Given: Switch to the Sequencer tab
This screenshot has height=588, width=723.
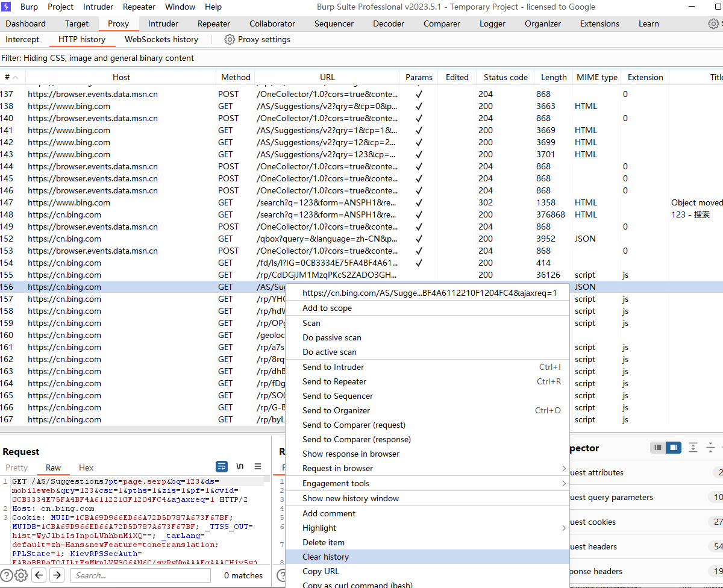Looking at the screenshot, I should (x=334, y=23).
